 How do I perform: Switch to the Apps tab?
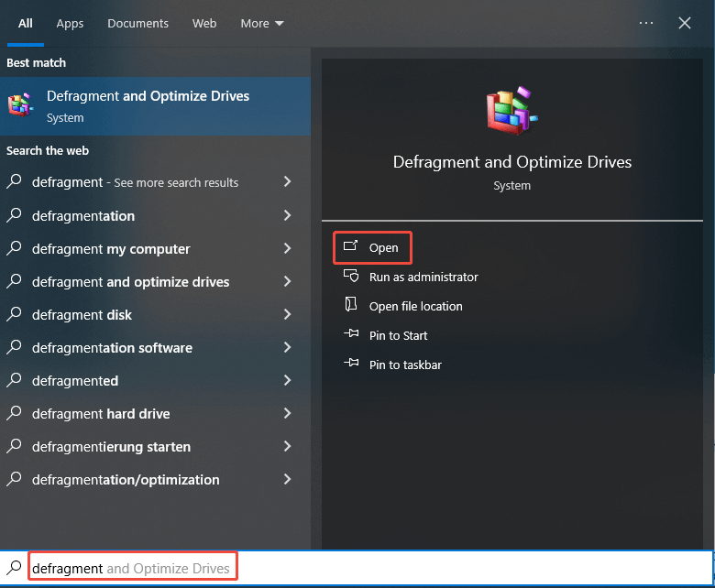pos(70,23)
